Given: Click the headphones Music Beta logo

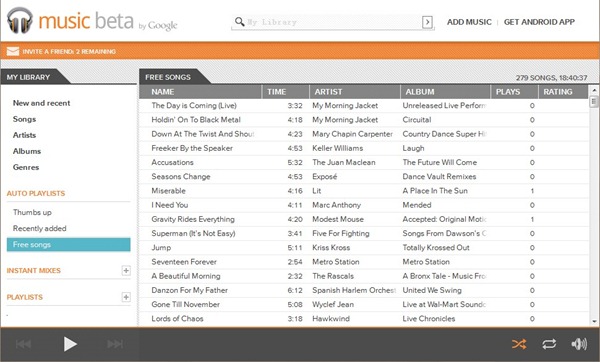Looking at the screenshot, I should click(x=20, y=20).
